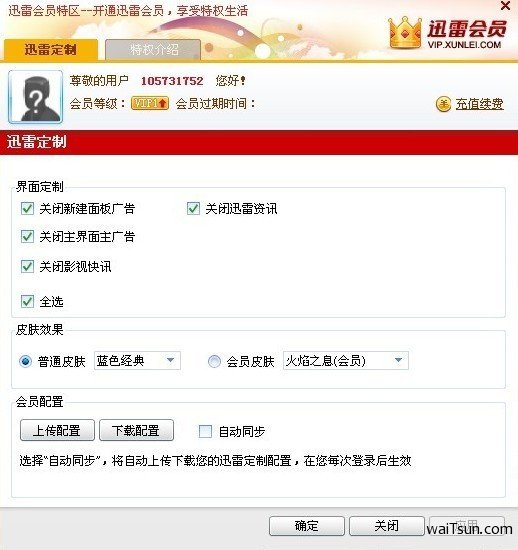Toggle the 全选 select-all checkbox
518x550 pixels.
pyautogui.click(x=27, y=301)
